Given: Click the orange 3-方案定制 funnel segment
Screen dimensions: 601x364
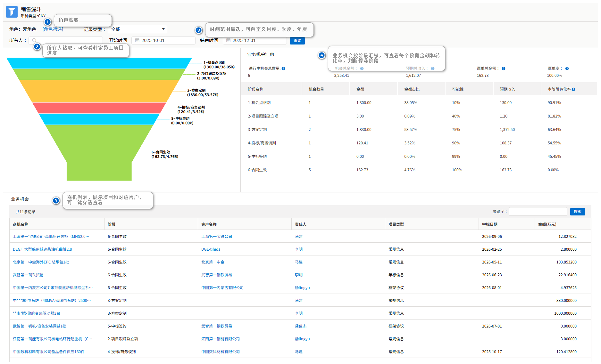Looking at the screenshot, I should tap(99, 91).
